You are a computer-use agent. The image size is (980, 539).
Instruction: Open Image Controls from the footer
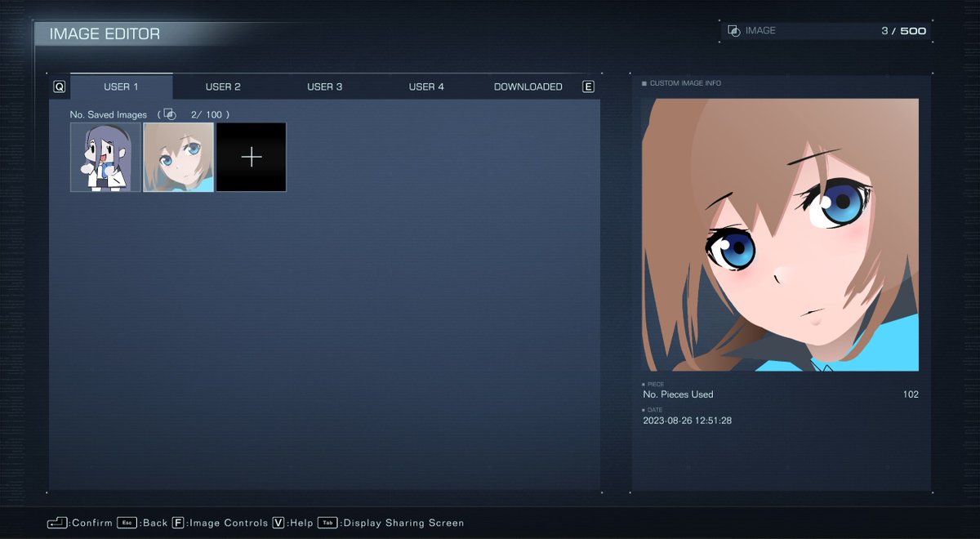229,523
